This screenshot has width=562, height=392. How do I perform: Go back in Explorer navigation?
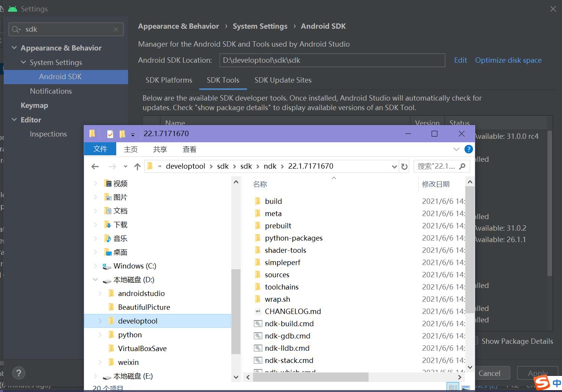tap(95, 166)
